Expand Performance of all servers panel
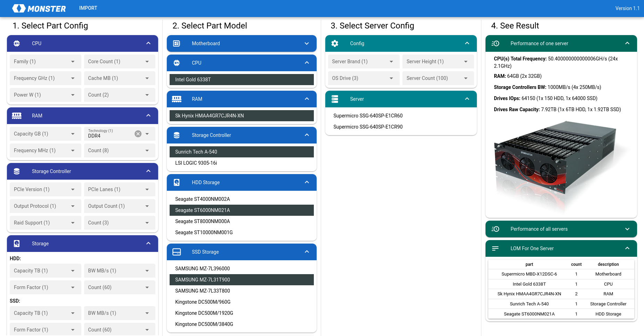 pos(627,229)
